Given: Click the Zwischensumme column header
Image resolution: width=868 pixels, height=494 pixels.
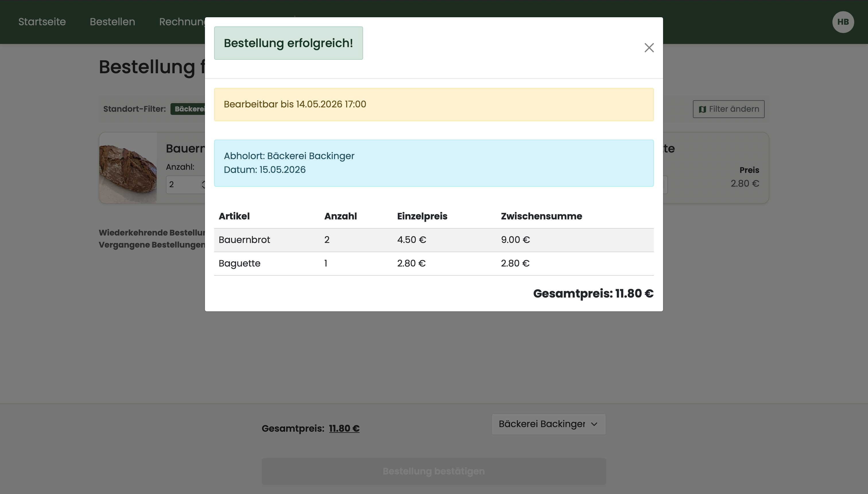Looking at the screenshot, I should [541, 216].
